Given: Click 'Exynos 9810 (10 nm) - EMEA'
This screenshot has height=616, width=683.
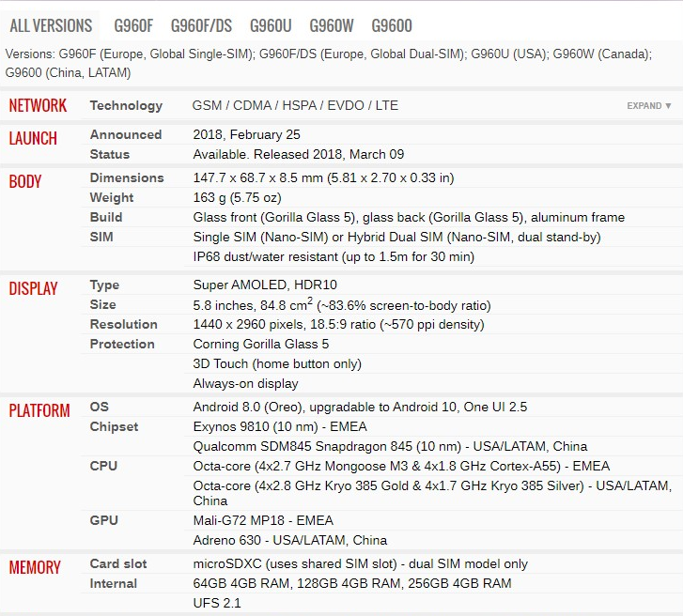Looking at the screenshot, I should click(280, 426).
